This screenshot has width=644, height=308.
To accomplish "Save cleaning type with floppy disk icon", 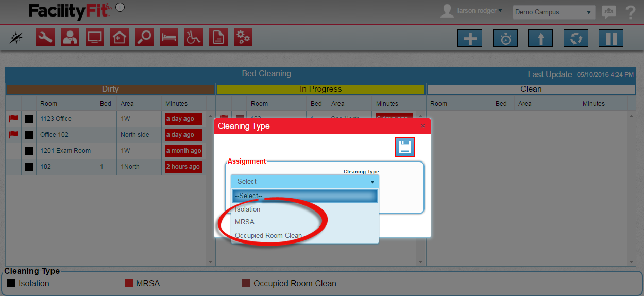I will [x=405, y=147].
